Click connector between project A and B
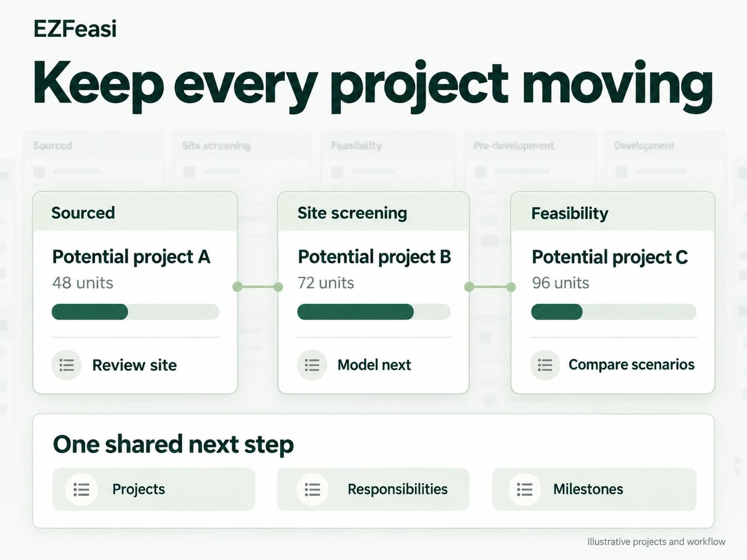This screenshot has height=560, width=747. [x=258, y=287]
